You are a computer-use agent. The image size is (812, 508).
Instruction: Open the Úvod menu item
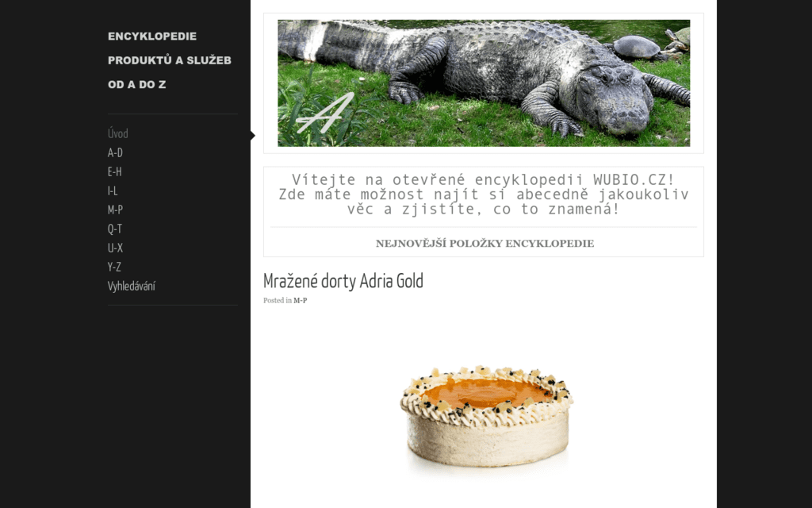click(117, 133)
